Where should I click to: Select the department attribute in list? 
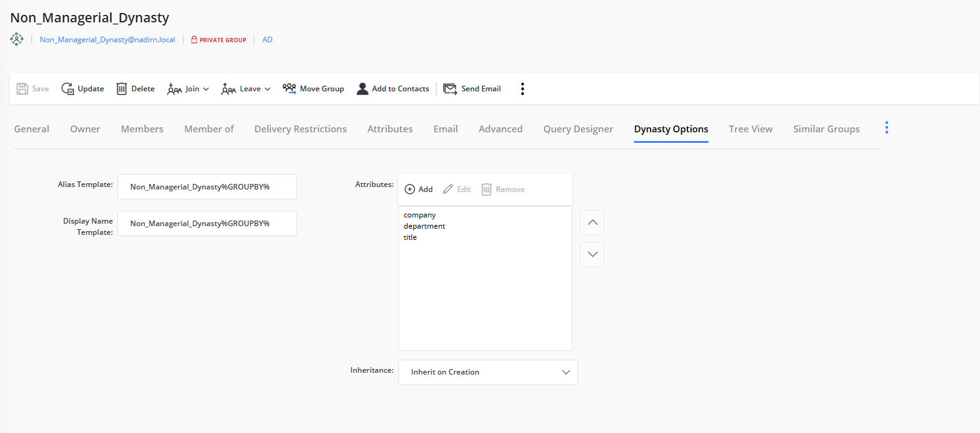(424, 226)
